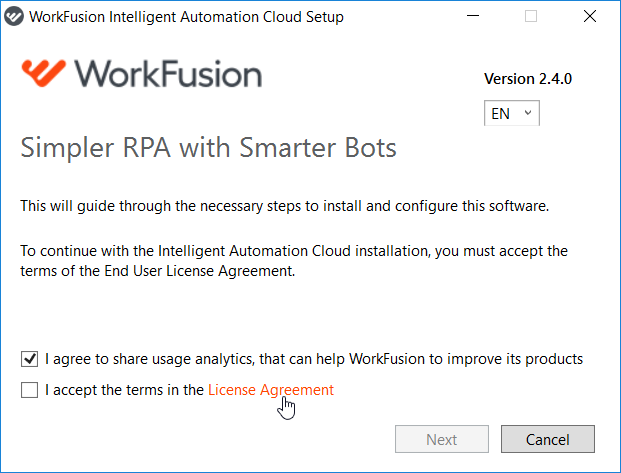This screenshot has width=621, height=473.
Task: Minimize the Setup window
Action: 473,16
